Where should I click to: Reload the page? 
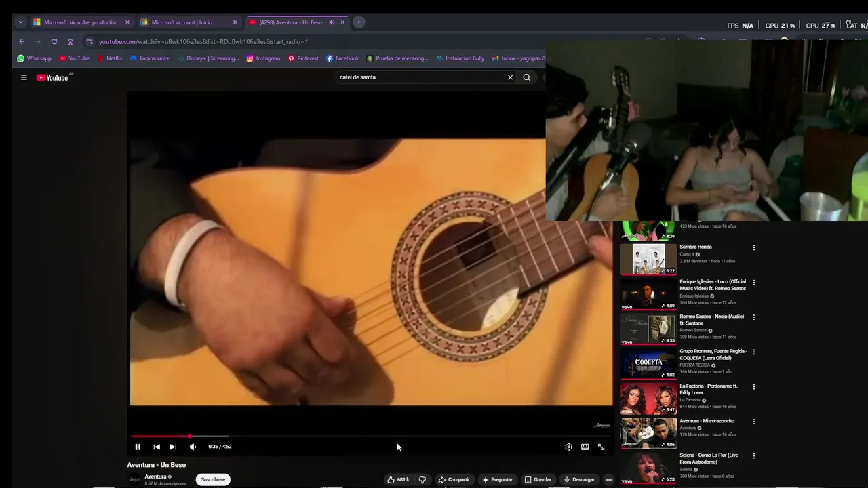point(54,41)
